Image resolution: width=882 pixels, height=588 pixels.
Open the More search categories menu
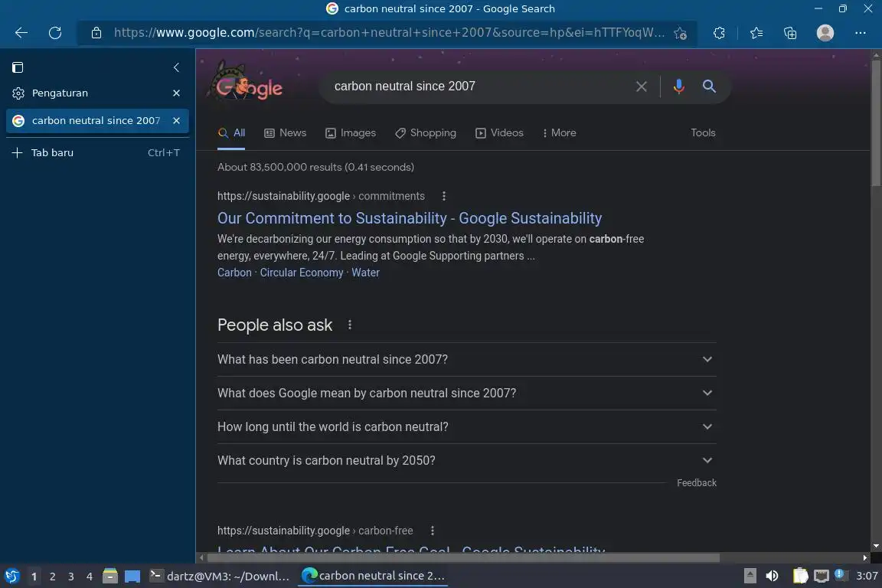[x=559, y=133]
